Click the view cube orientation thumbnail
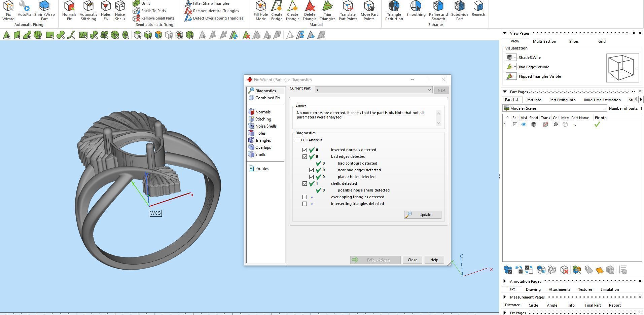Screen dimensions: 644x315 [622, 68]
